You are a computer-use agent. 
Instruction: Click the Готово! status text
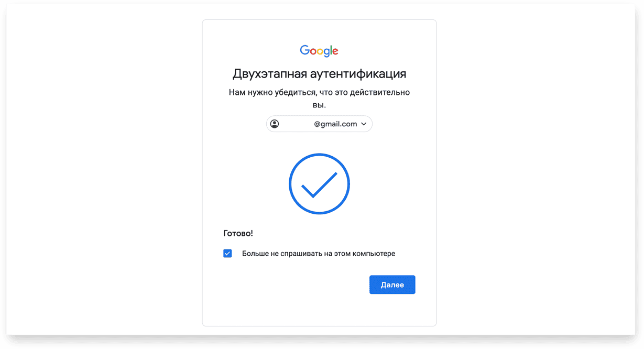tap(238, 234)
